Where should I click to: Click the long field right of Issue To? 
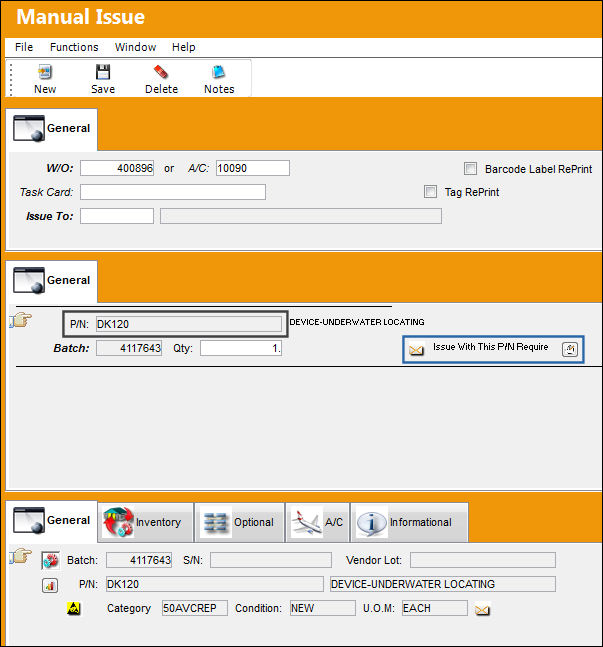coord(301,216)
